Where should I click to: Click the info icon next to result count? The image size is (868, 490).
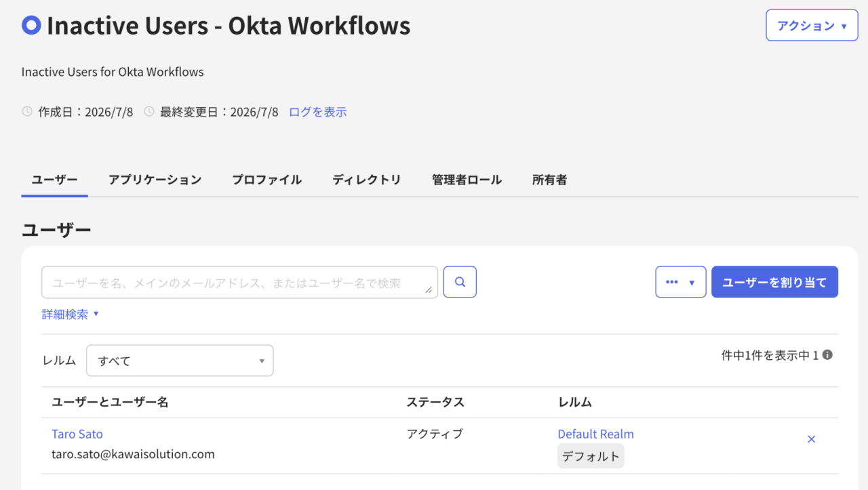point(827,354)
